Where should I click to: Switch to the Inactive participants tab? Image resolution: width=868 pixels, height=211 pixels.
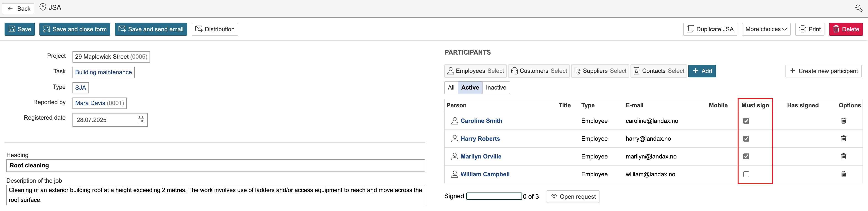(x=496, y=87)
